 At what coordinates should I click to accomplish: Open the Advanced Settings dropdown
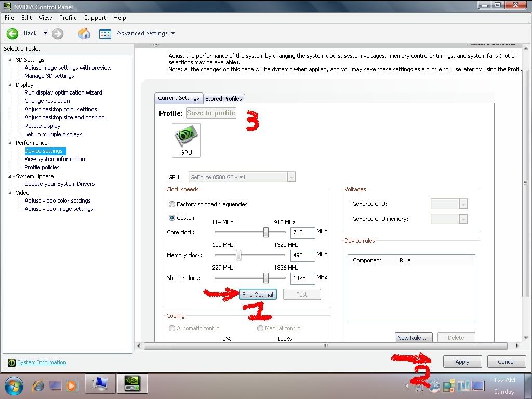pyautogui.click(x=172, y=33)
